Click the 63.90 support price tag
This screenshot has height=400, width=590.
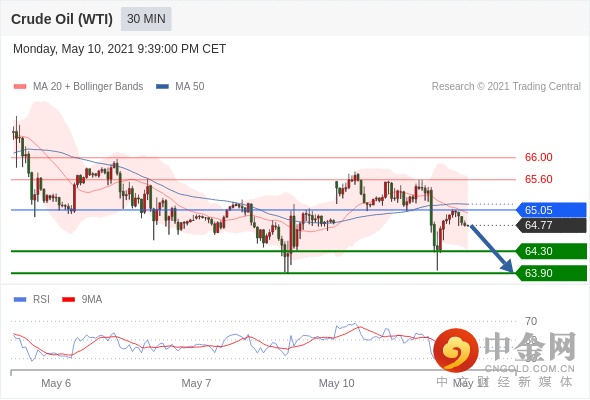551,273
